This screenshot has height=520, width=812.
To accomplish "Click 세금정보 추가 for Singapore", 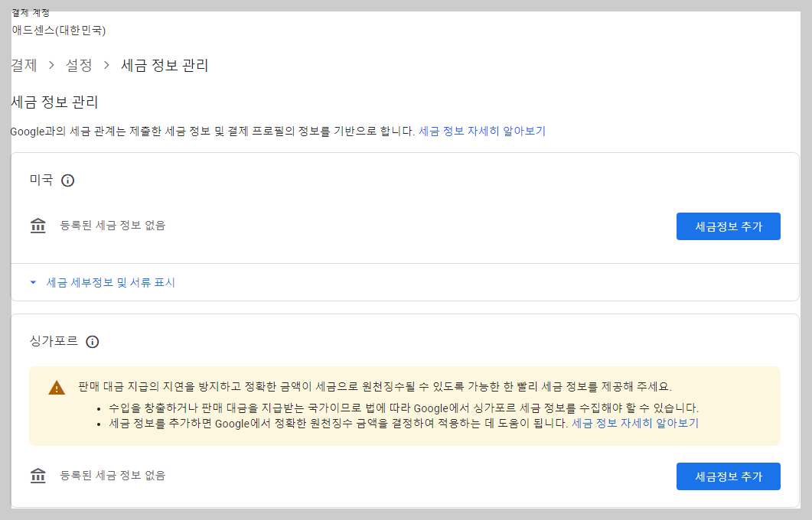I will tap(728, 476).
